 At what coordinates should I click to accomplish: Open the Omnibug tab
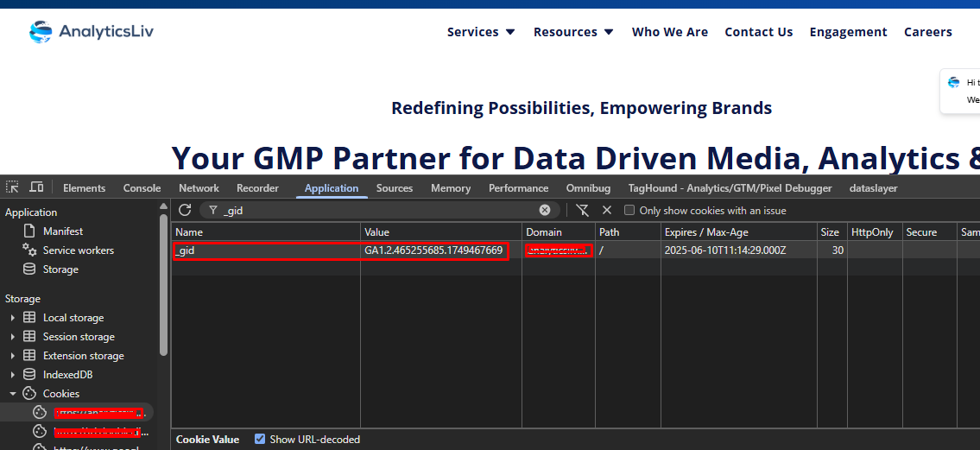coord(588,188)
